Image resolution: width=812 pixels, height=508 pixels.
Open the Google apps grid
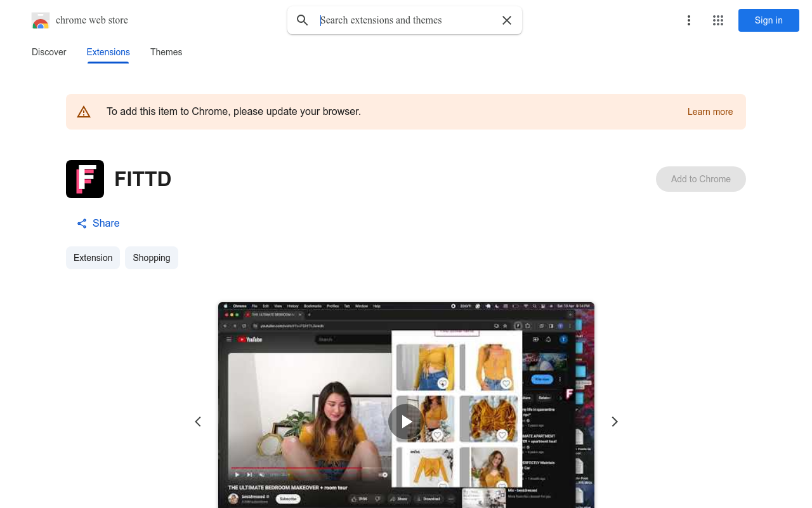coord(718,20)
